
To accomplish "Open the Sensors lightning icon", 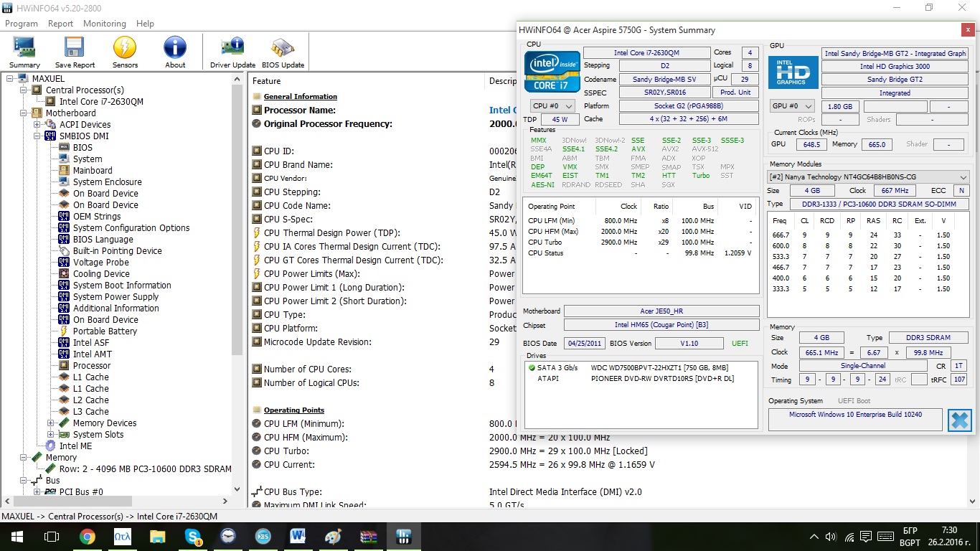I will point(125,52).
